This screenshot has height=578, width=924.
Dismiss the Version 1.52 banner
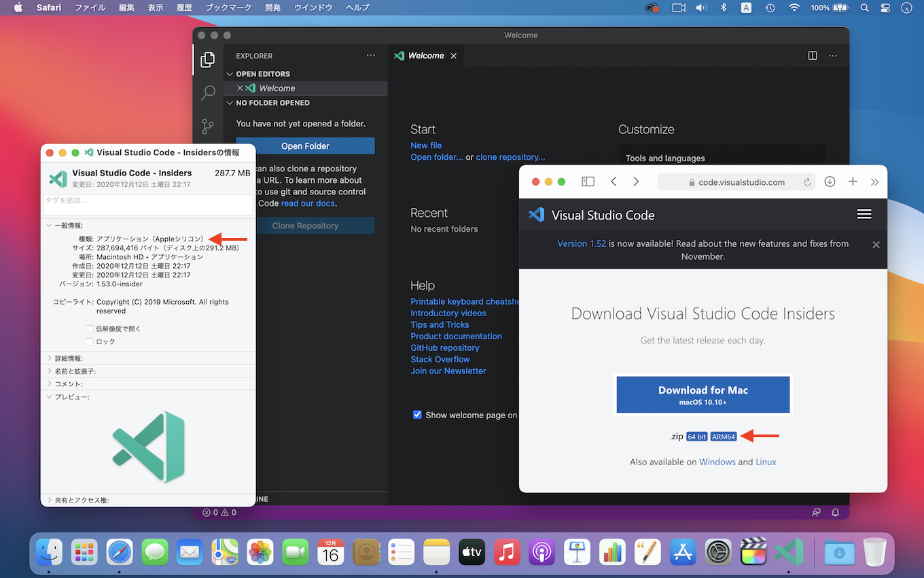pyautogui.click(x=876, y=245)
